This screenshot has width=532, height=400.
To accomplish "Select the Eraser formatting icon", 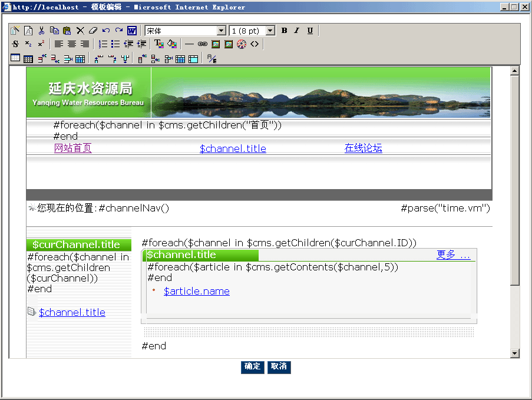I will [x=92, y=30].
